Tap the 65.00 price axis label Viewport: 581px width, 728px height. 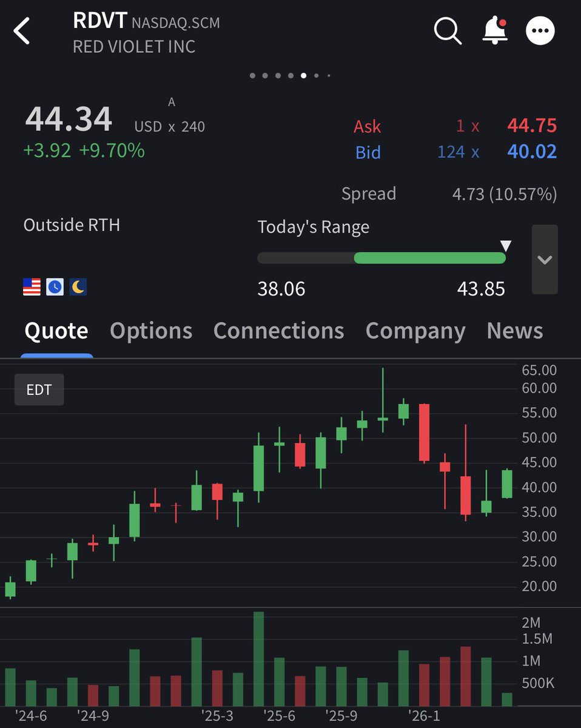point(539,370)
